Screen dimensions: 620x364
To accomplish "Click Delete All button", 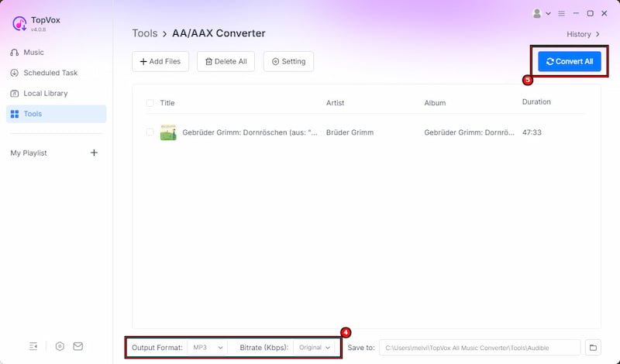I will tap(226, 61).
